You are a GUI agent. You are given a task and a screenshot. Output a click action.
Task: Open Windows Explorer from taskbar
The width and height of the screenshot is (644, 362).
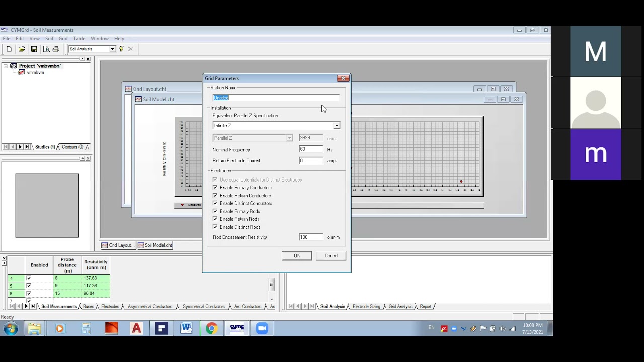(x=34, y=329)
